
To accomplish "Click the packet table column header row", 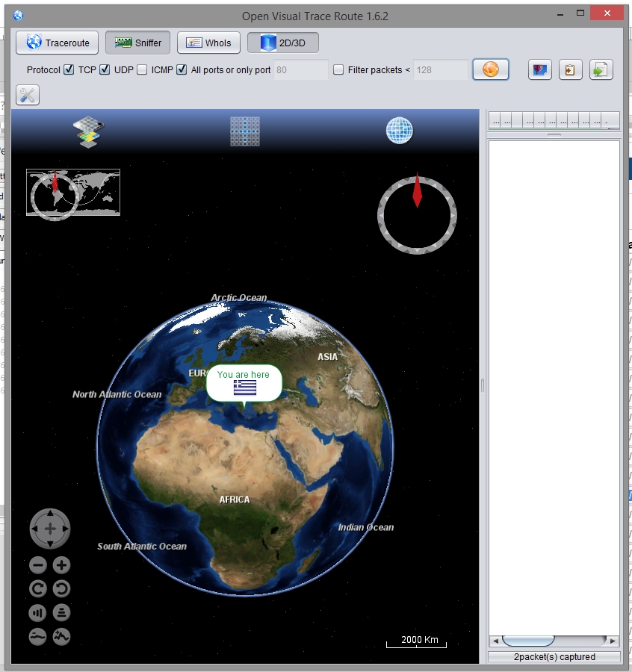I will click(554, 120).
